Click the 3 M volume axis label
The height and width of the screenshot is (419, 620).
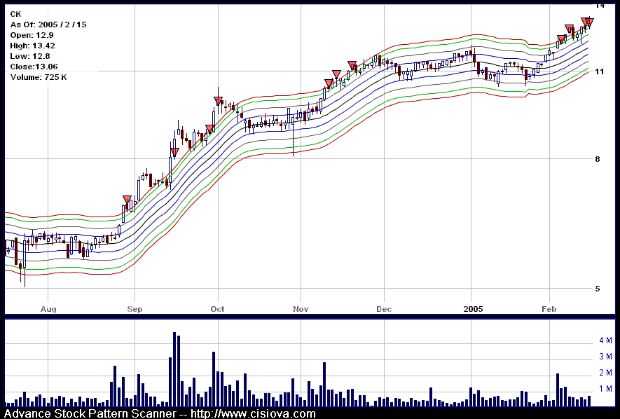tap(606, 357)
